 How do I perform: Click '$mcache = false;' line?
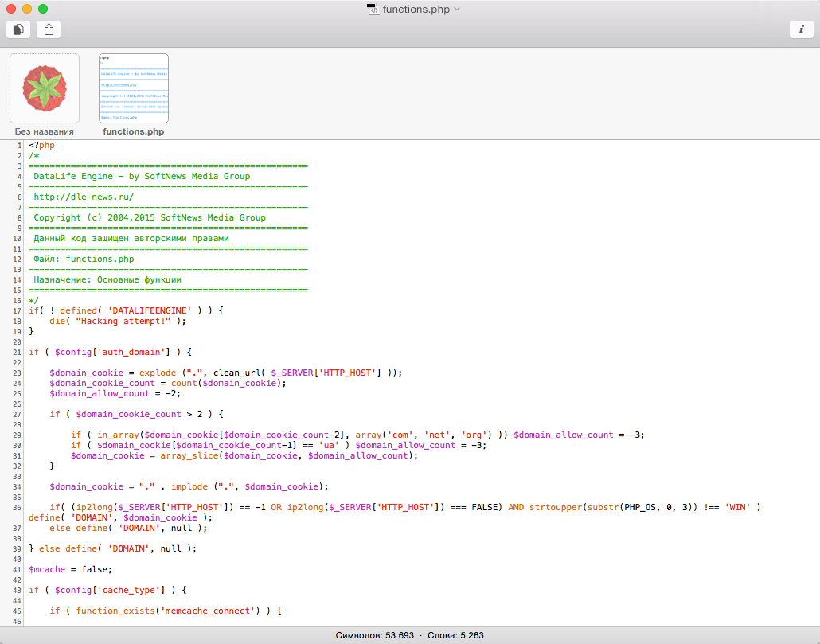71,570
